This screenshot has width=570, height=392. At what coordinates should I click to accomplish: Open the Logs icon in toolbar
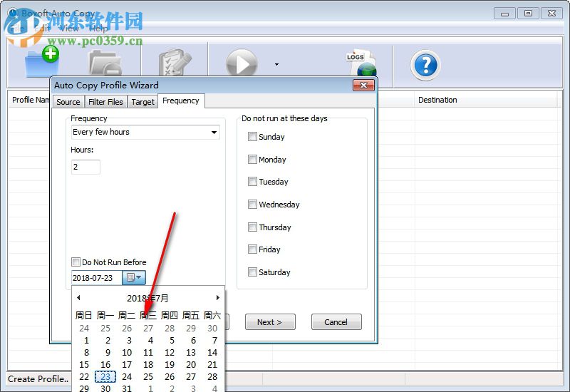pos(361,63)
